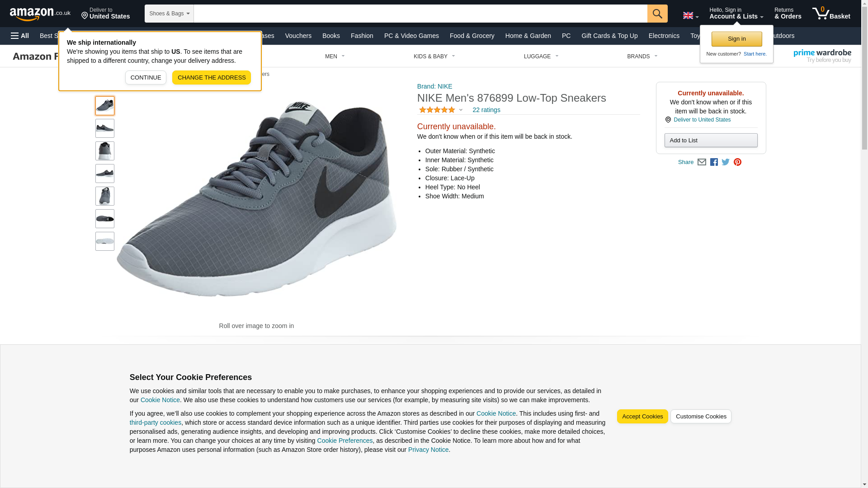Select the last sneaker sole thumbnail
868x488 pixels.
coord(105,241)
